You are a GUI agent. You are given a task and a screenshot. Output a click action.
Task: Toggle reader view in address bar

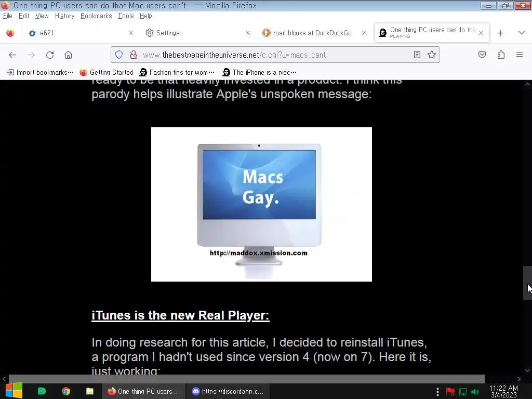click(417, 55)
